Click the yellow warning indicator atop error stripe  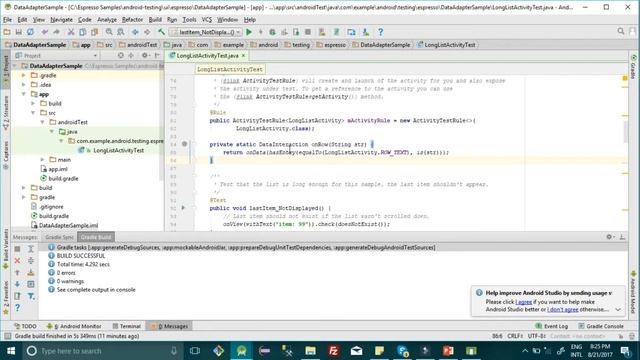pyautogui.click(x=624, y=78)
